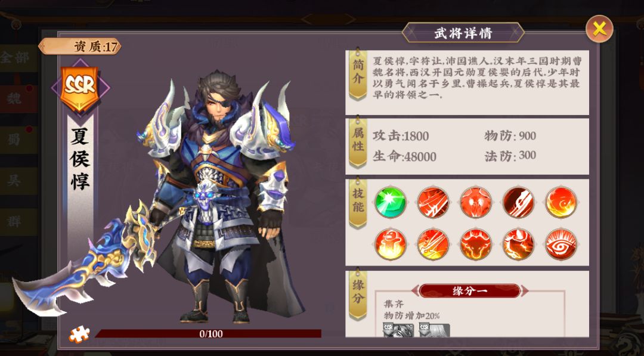The image size is (644, 356).
Task: Select the second skill icon in top row
Action: click(x=434, y=202)
